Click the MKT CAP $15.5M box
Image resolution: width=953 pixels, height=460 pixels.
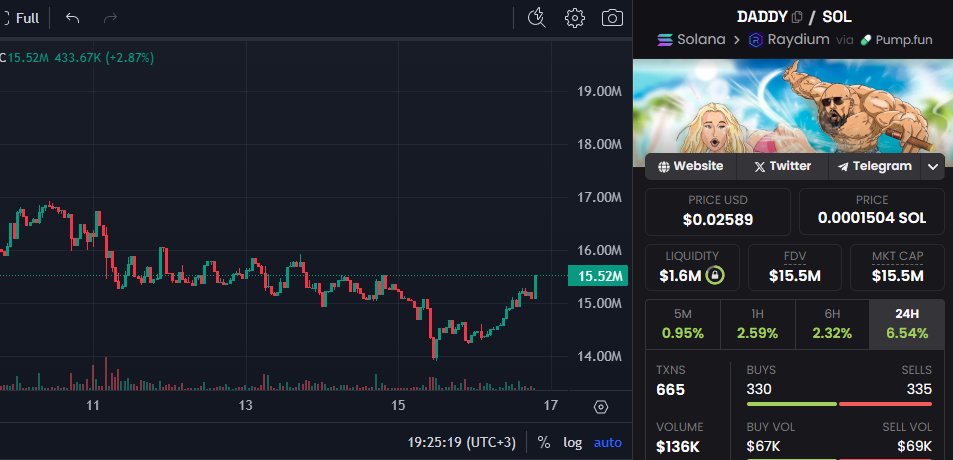[x=897, y=267]
